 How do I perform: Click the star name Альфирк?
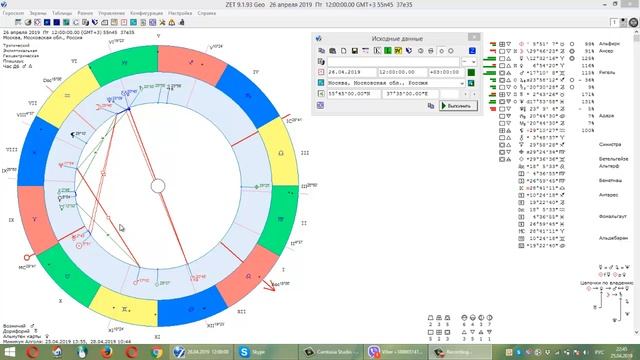609,44
